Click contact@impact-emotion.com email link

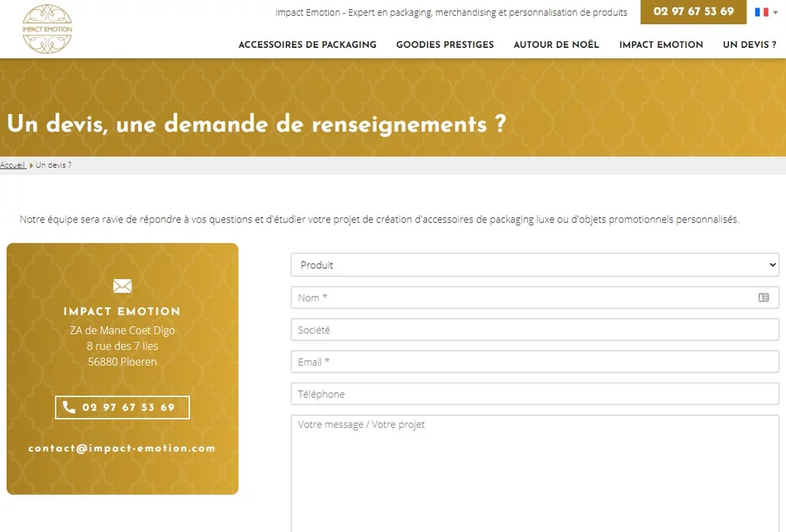pyautogui.click(x=121, y=449)
